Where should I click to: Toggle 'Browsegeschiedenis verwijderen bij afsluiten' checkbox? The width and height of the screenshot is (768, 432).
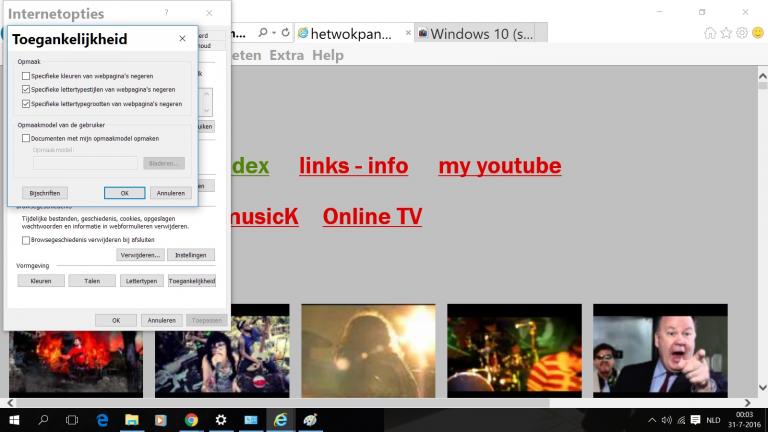pyautogui.click(x=26, y=240)
